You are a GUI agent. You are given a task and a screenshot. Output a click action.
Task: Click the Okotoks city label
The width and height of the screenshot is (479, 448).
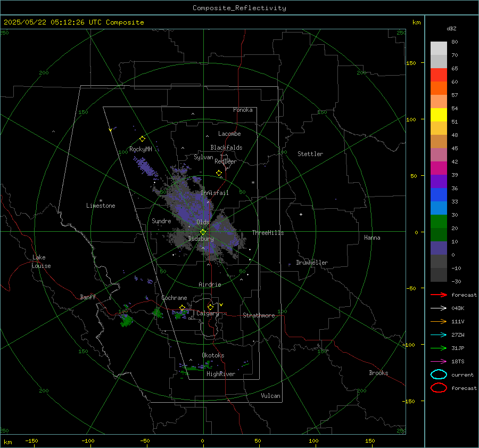[x=213, y=355]
